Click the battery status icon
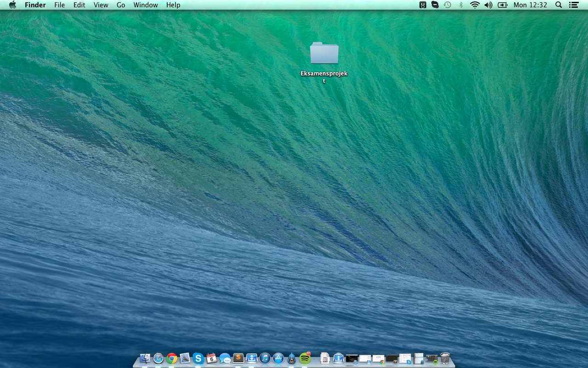588x368 pixels. pos(503,5)
